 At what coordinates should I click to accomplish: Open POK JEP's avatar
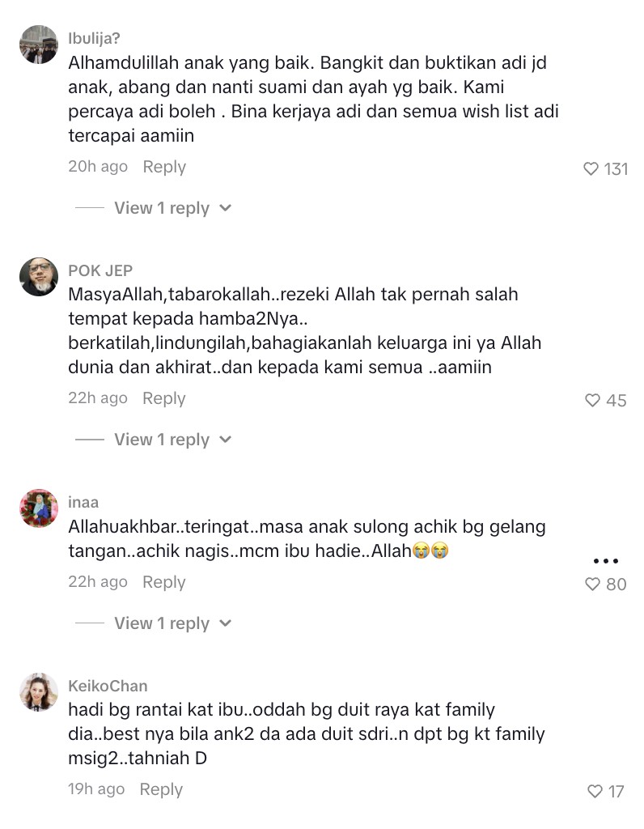point(39,277)
